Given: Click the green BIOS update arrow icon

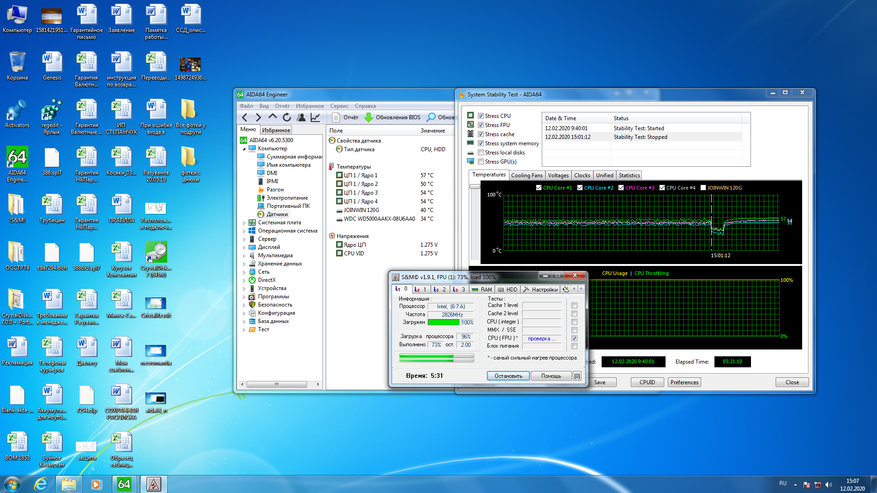Looking at the screenshot, I should [x=369, y=117].
